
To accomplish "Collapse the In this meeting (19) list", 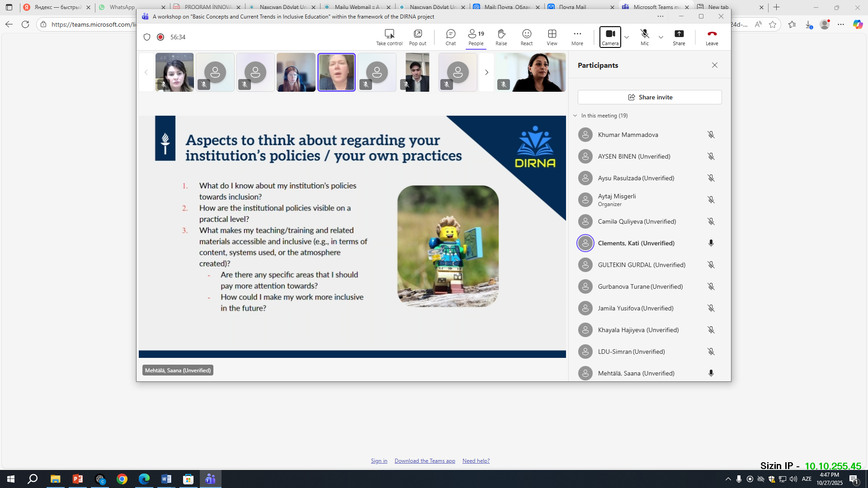I will click(x=575, y=116).
